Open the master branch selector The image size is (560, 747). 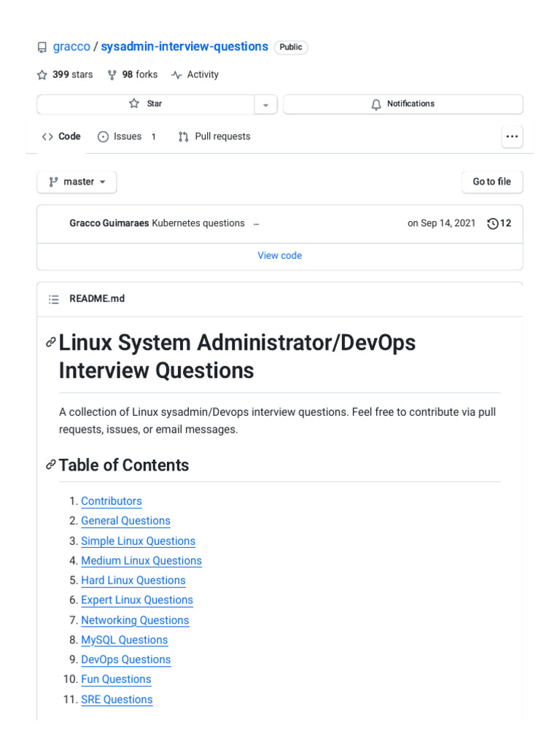point(77,182)
